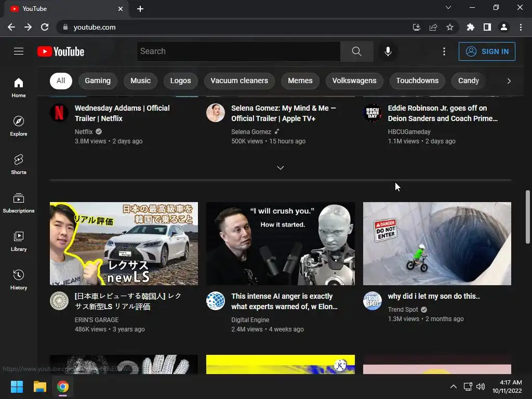Image resolution: width=532 pixels, height=399 pixels.
Task: Show hidden system tray icons
Action: coord(453,387)
